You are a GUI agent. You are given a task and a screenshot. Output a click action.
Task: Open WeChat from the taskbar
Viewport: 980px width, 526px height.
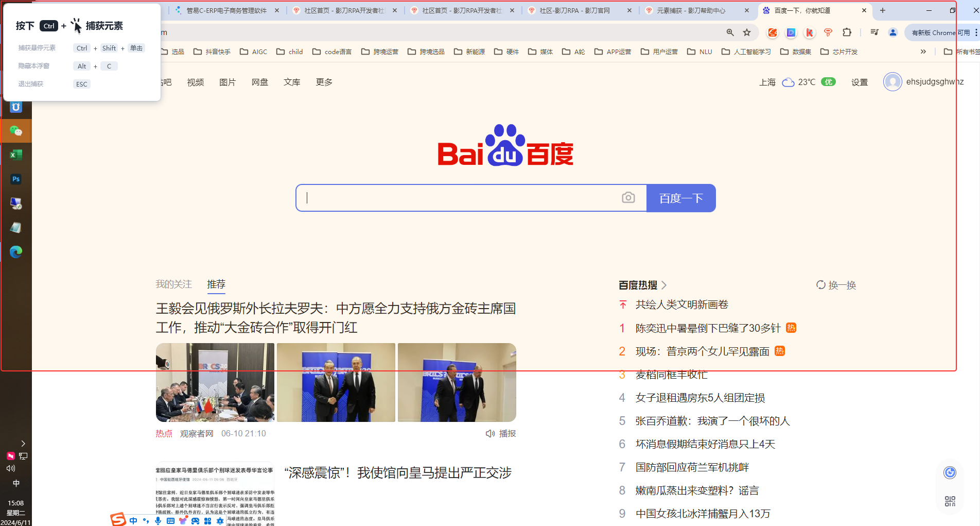[x=16, y=131]
